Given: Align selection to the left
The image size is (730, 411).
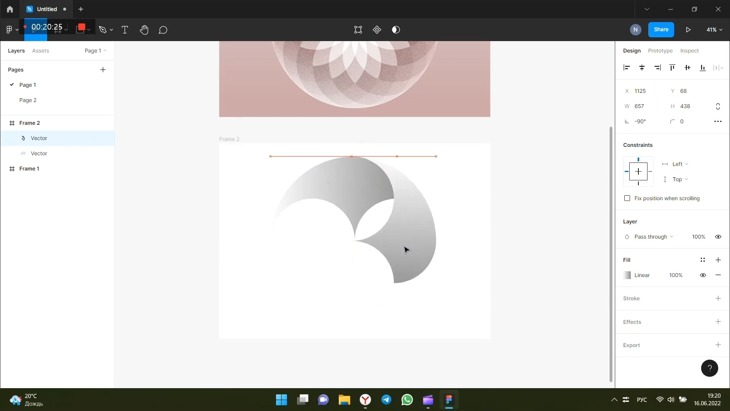Looking at the screenshot, I should [627, 68].
